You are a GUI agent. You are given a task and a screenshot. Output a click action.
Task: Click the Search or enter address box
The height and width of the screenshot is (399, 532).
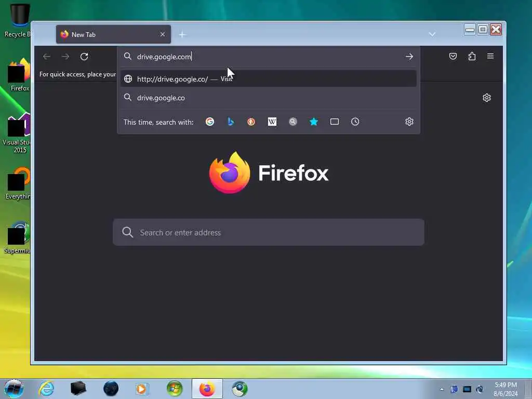269,232
